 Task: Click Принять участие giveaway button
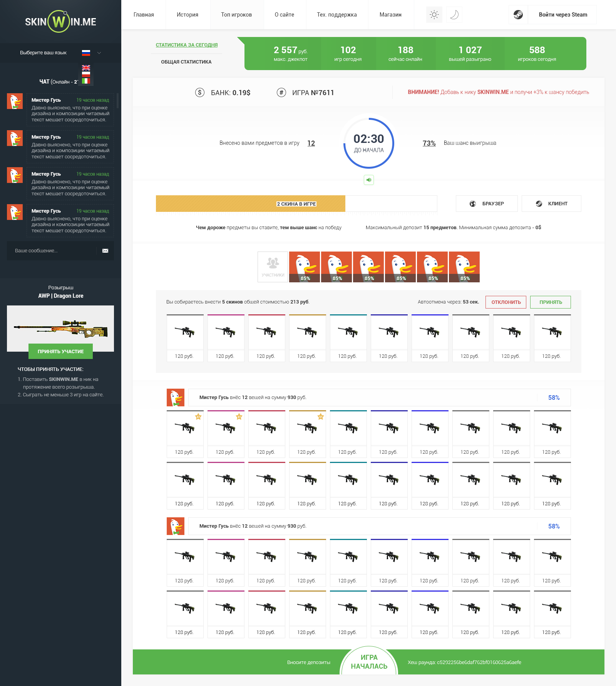coord(60,351)
